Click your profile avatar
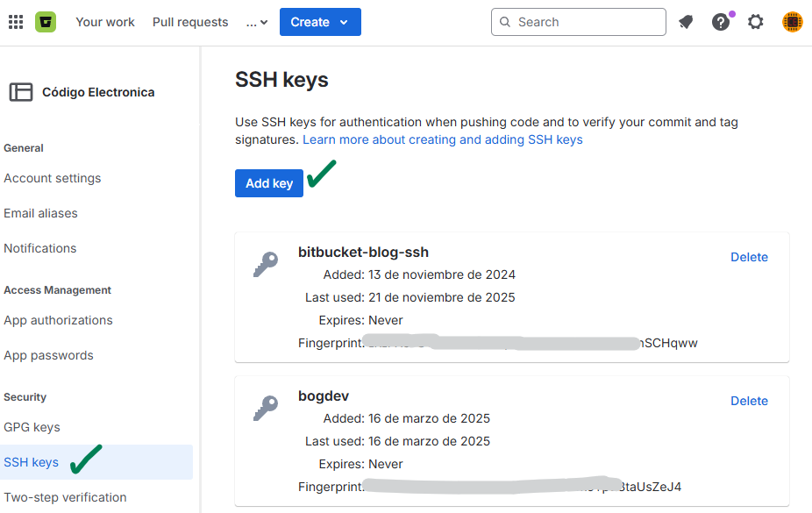812x513 pixels. 792,21
